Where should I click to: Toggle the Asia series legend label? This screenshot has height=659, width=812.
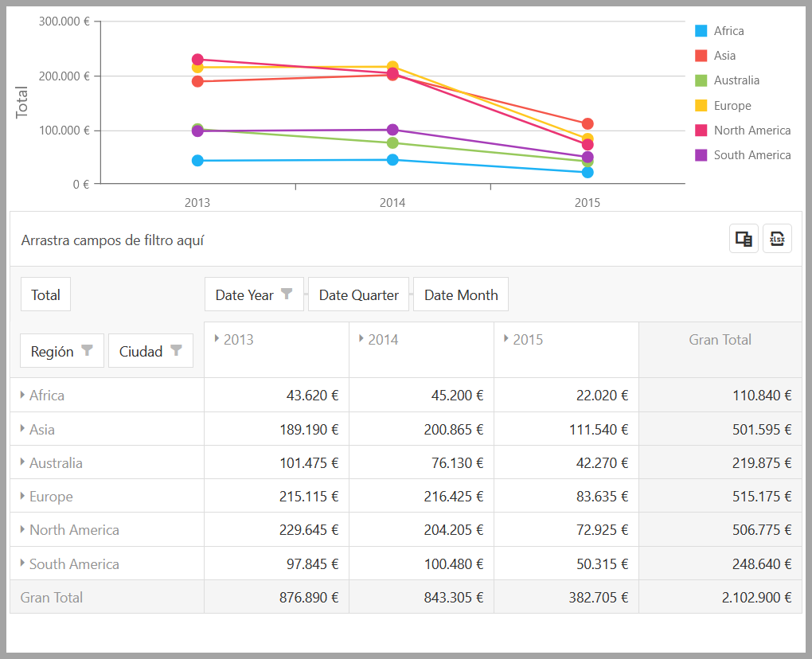pos(724,56)
